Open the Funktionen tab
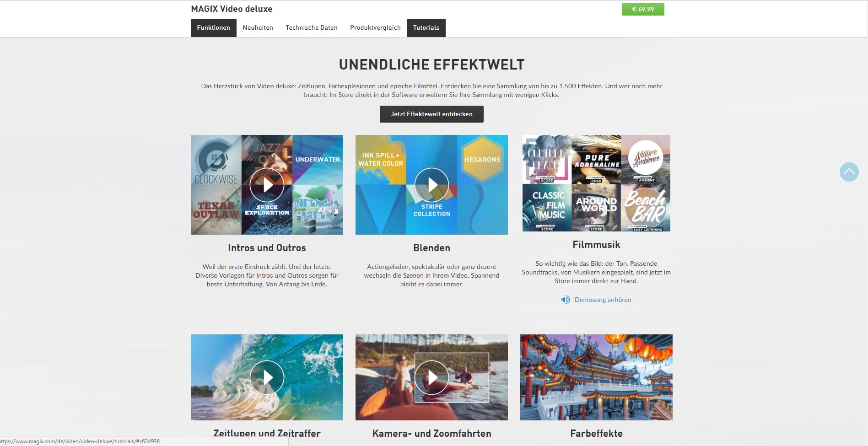 [x=214, y=28]
